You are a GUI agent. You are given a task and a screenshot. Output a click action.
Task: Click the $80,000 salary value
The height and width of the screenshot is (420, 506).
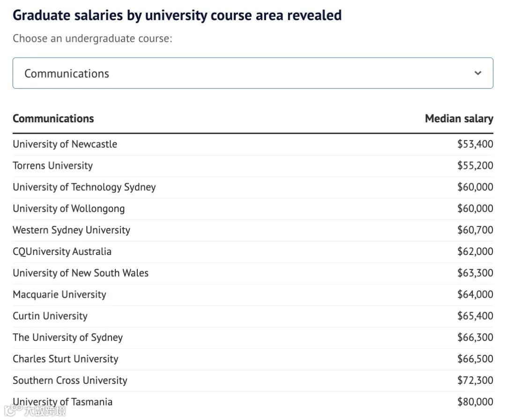pos(475,402)
